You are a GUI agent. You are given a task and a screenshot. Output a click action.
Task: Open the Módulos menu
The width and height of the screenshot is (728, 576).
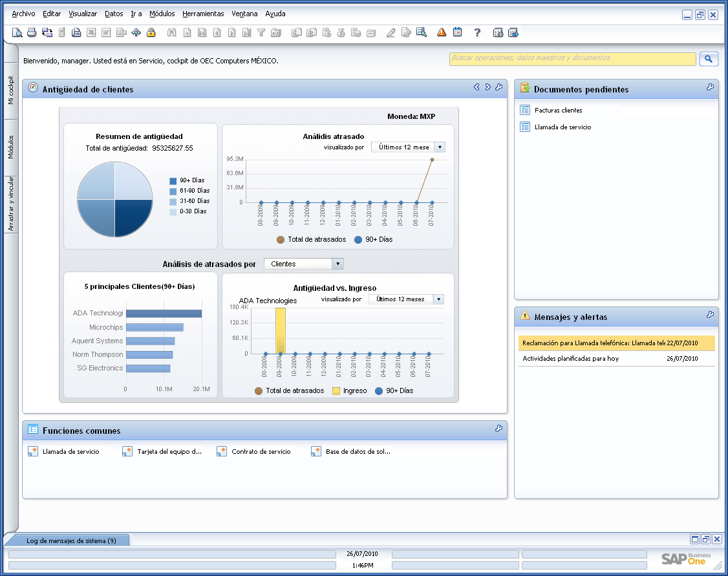(x=162, y=14)
